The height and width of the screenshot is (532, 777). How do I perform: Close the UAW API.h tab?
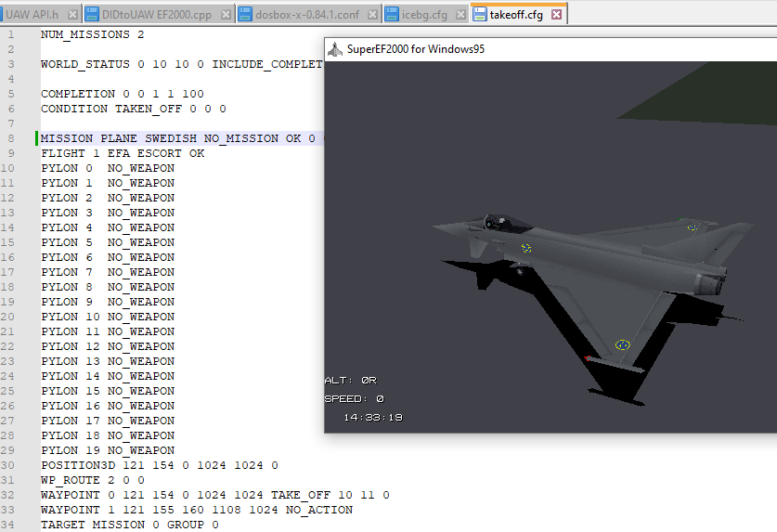tap(71, 15)
